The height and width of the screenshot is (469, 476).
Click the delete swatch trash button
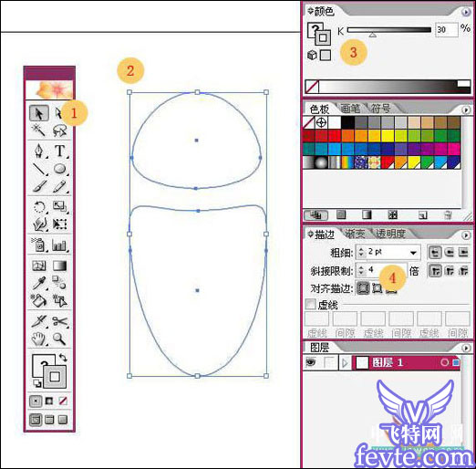pyautogui.click(x=448, y=215)
